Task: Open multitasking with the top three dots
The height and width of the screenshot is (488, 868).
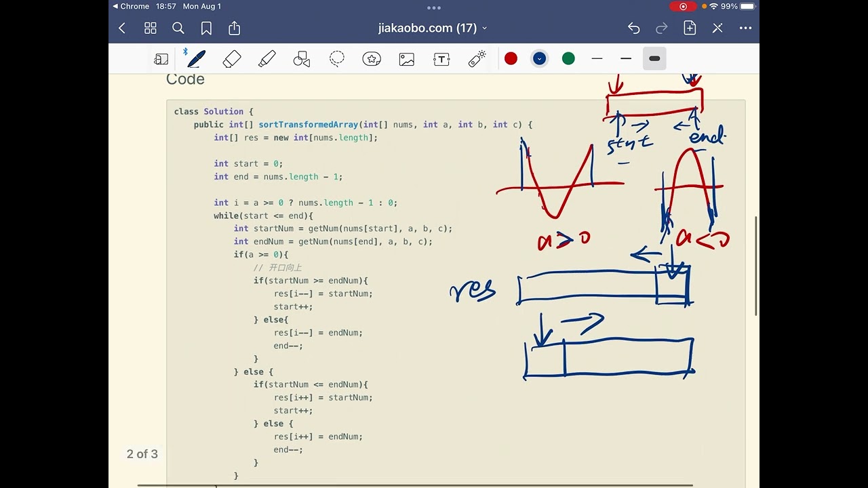Action: point(434,8)
